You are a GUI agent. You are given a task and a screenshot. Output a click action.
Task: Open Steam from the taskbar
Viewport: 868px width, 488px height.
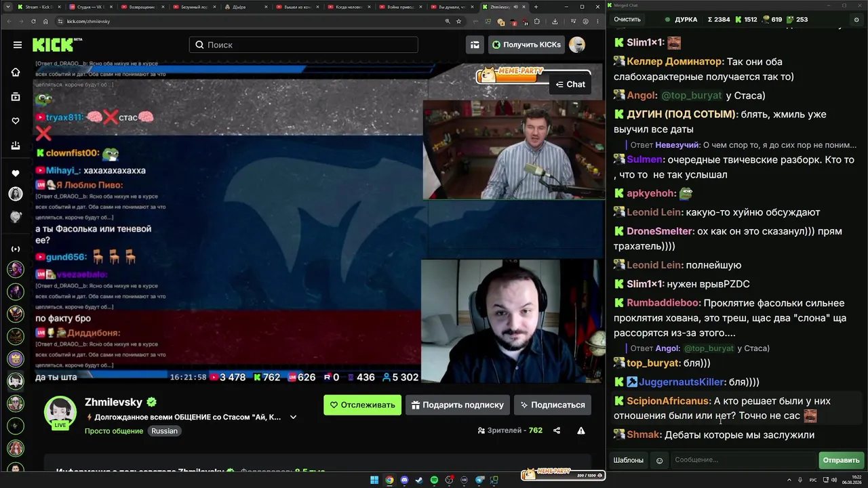coord(420,481)
